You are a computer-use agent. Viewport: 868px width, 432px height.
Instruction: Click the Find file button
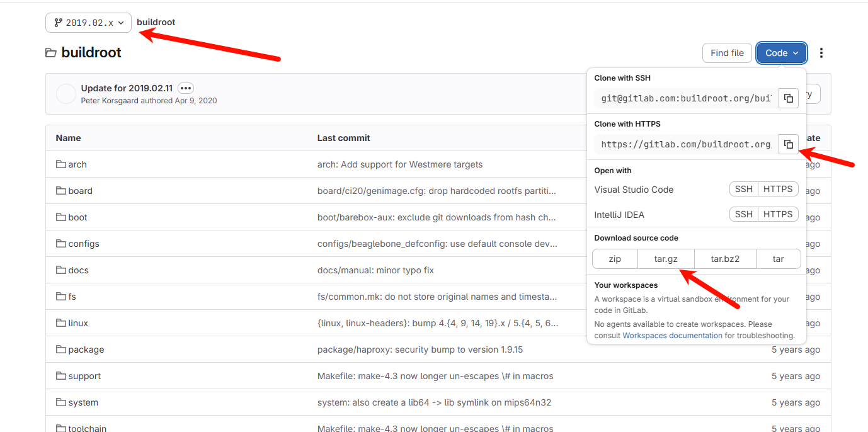click(x=727, y=53)
